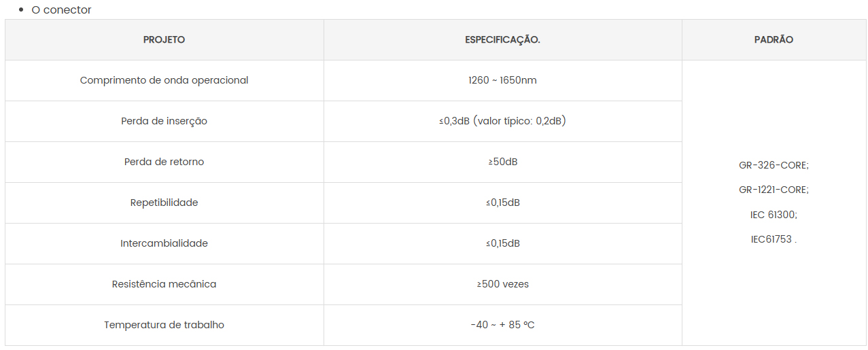Click the ≤0,15dB value beside Intercambialidade
Viewport: 868px width, 350px height.
502,243
